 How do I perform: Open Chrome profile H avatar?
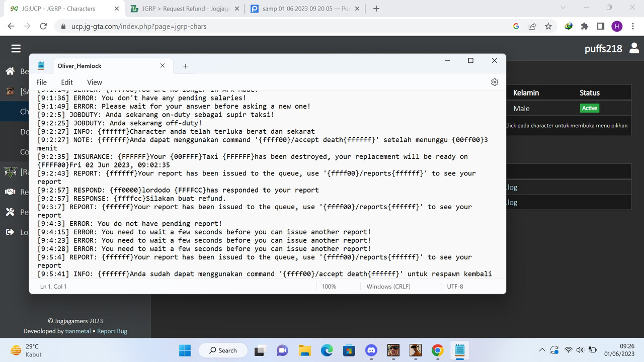(x=617, y=26)
